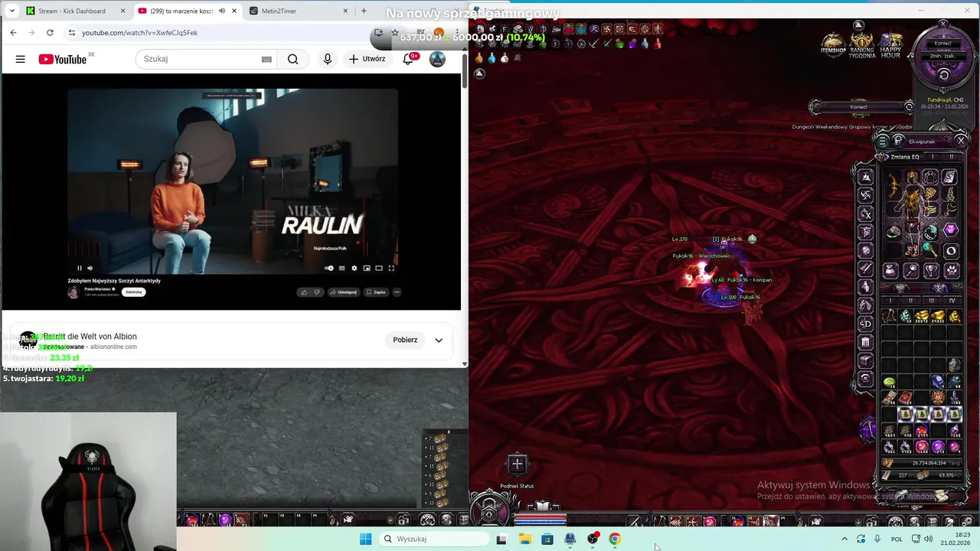
Task: Click the paw pet slot in equipment
Action: coord(951,270)
